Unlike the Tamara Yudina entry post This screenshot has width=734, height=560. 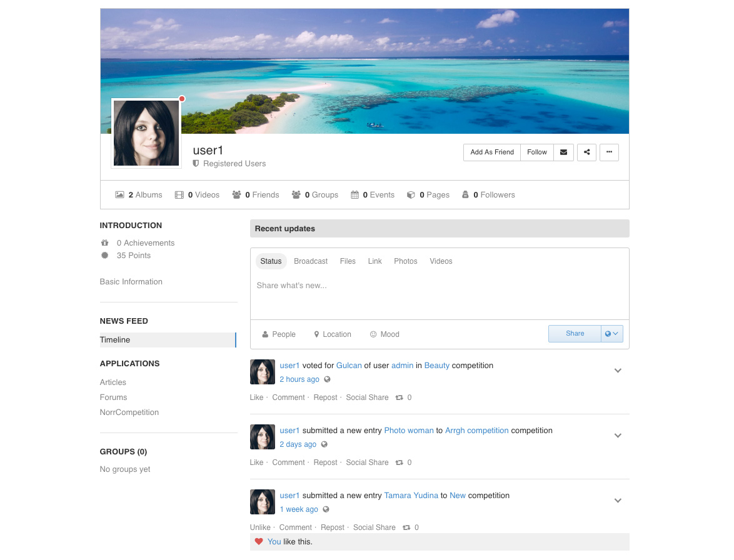click(260, 527)
